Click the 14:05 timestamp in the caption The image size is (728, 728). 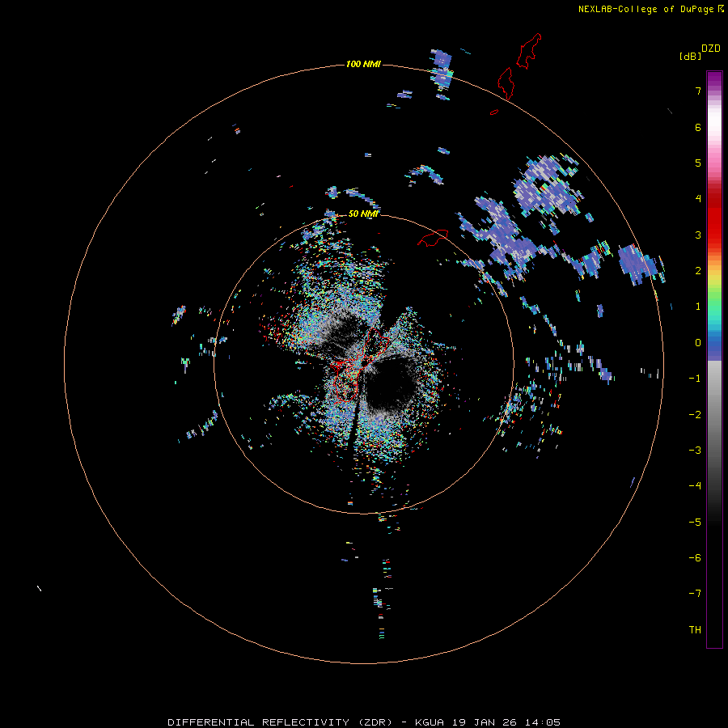pyautogui.click(x=543, y=722)
